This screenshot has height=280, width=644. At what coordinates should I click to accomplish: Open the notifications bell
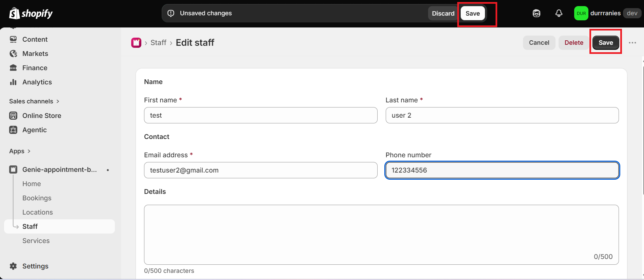[559, 13]
